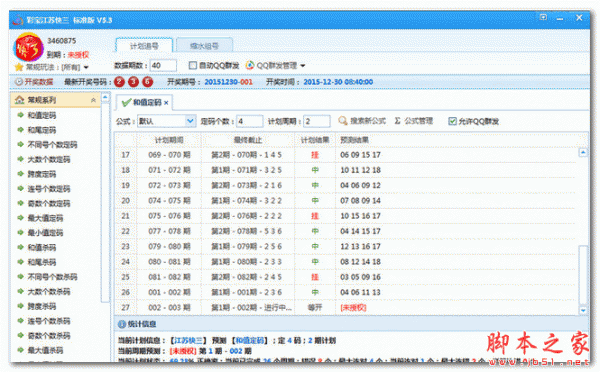Click the red lottery ball number 2
Image resolution: width=600 pixels, height=372 pixels.
[119, 82]
